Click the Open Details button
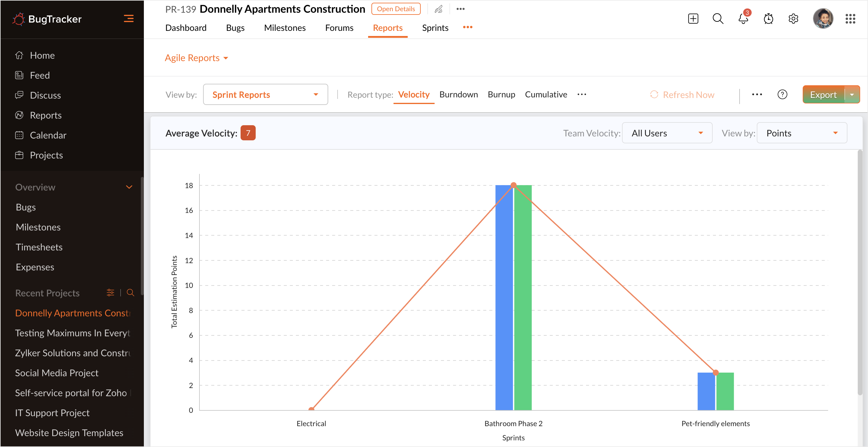Viewport: 868px width, 447px height. [x=396, y=9]
